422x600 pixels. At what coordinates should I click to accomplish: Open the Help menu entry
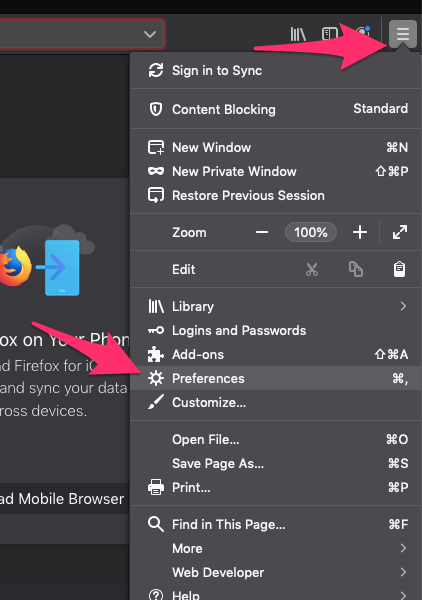click(275, 592)
